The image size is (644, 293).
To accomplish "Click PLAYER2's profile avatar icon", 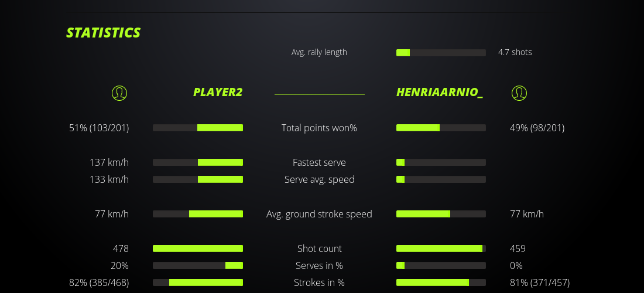I will [x=119, y=93].
